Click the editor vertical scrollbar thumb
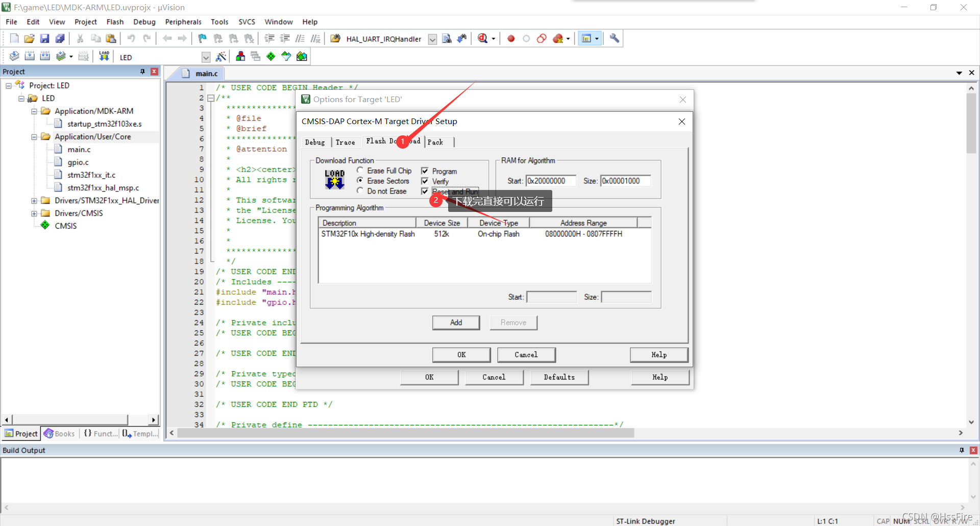980x526 pixels. pos(971,124)
